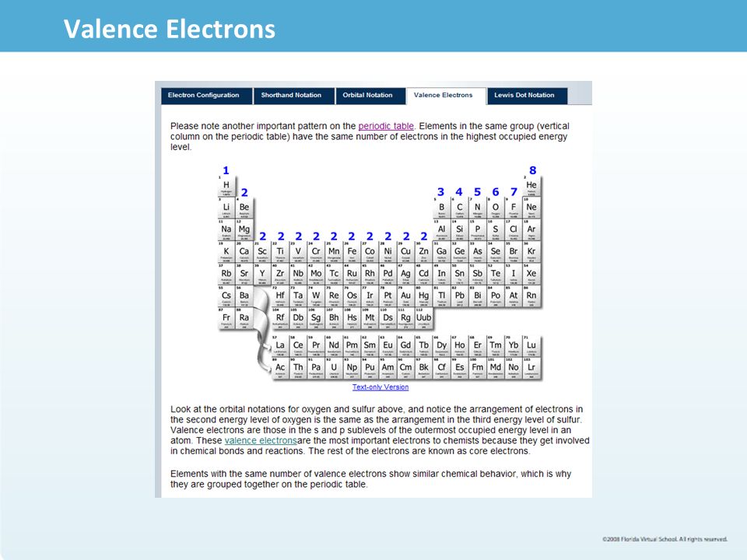Click the spiral ribbon connecting lanthanide rows
Viewport: 747px width, 560px height.
pos(261,330)
